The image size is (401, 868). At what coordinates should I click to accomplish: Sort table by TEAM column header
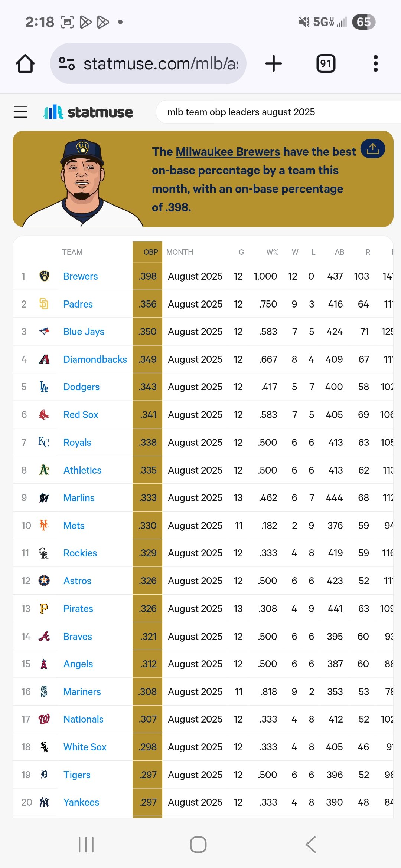click(x=72, y=252)
